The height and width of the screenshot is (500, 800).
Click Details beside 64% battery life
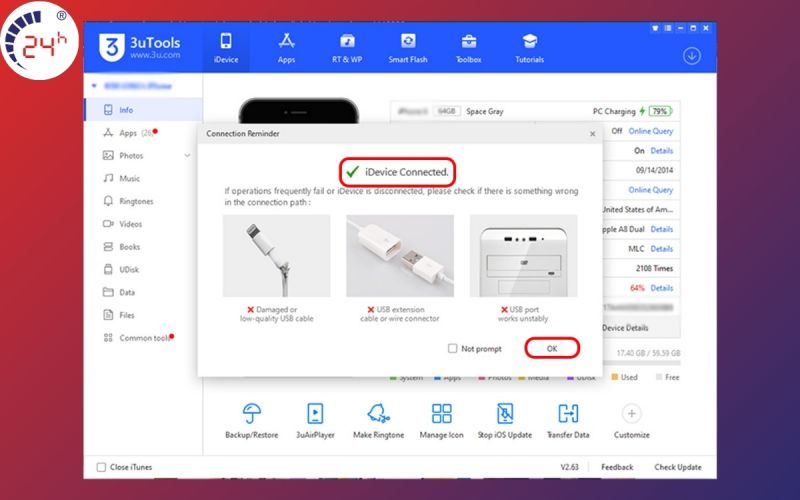point(662,288)
